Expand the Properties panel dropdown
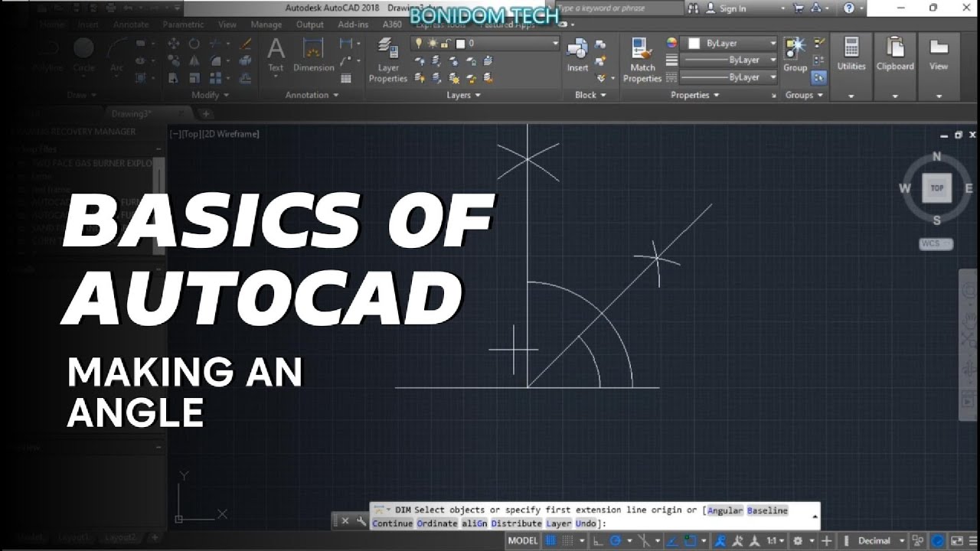Viewport: 980px width, 551px height. pos(695,95)
